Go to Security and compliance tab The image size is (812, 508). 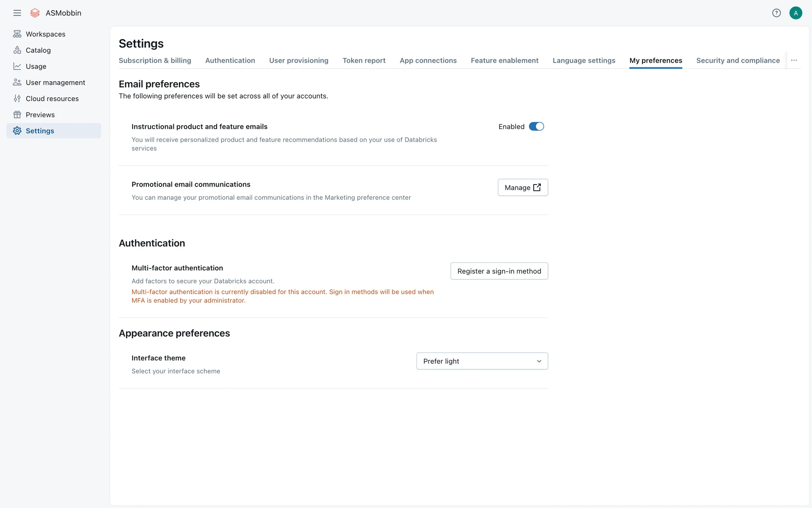pos(738,60)
